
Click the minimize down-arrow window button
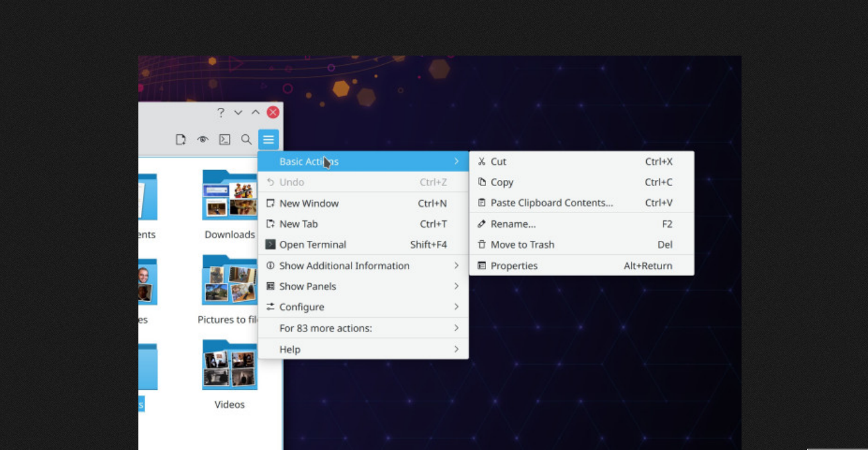pos(238,112)
